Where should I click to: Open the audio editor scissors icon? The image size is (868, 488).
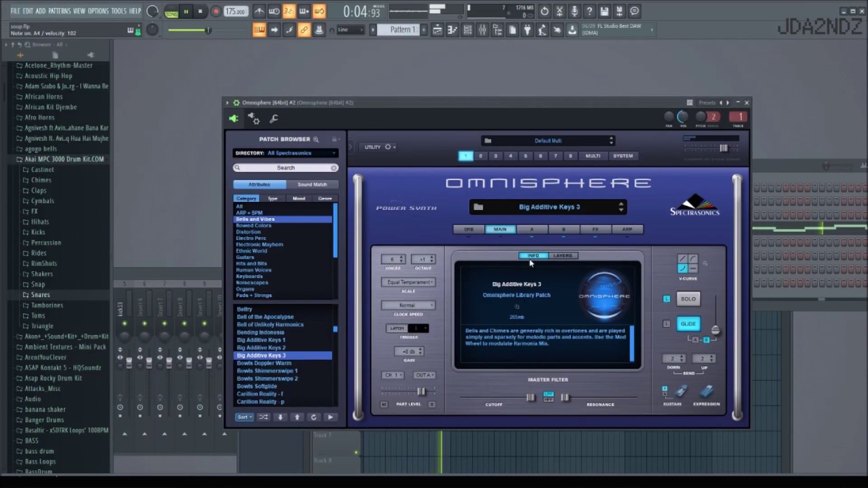(x=559, y=12)
